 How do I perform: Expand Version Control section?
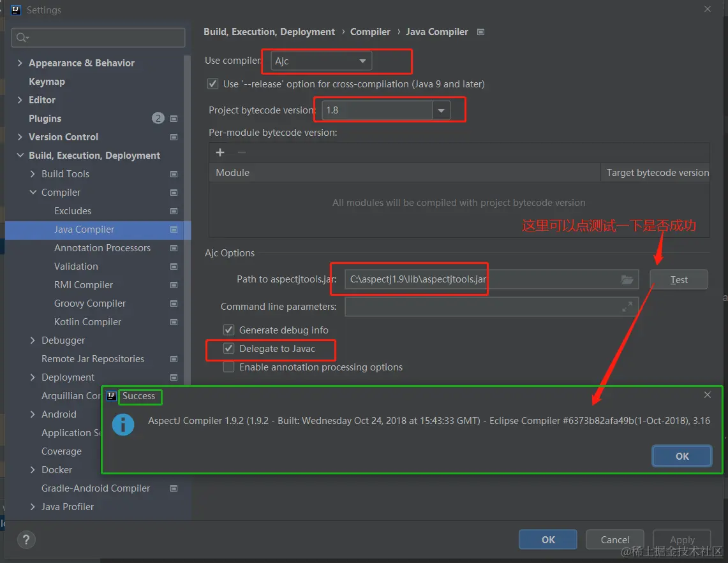(20, 137)
